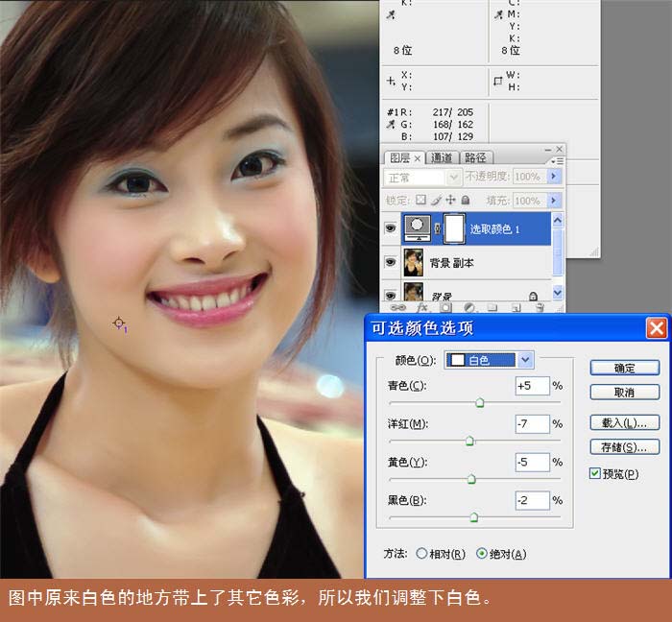Viewport: 672px width, 622px height.
Task: Click the 洋红(M) slider handle
Action: click(x=469, y=441)
